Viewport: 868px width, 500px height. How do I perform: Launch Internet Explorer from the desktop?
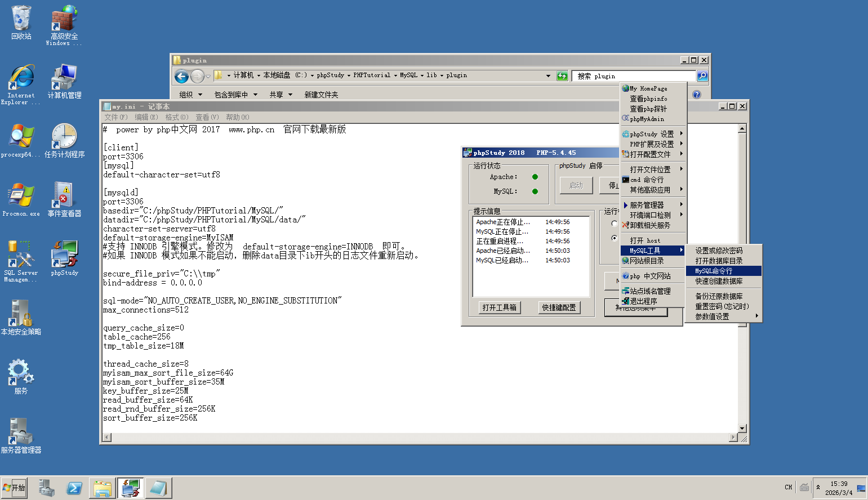[x=21, y=84]
